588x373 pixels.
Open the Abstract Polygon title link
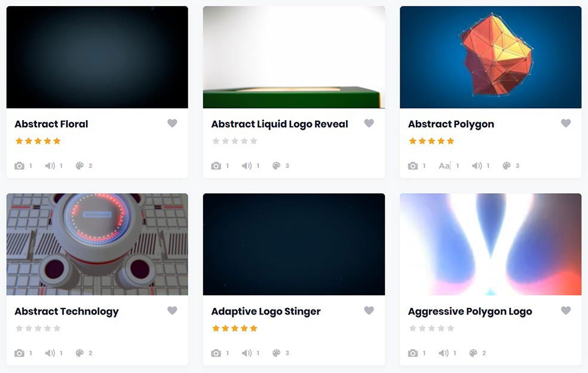pyautogui.click(x=451, y=124)
